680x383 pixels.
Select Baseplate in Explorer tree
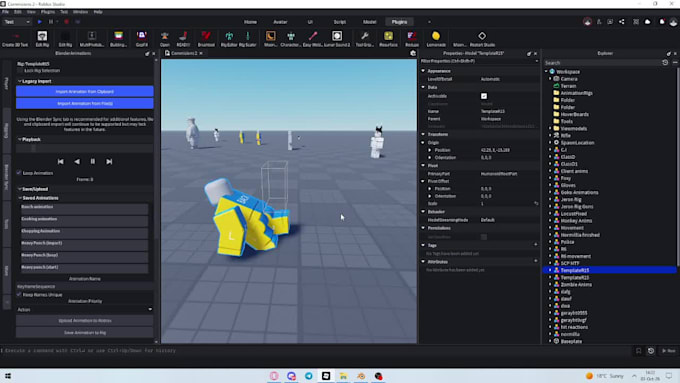tap(571, 341)
